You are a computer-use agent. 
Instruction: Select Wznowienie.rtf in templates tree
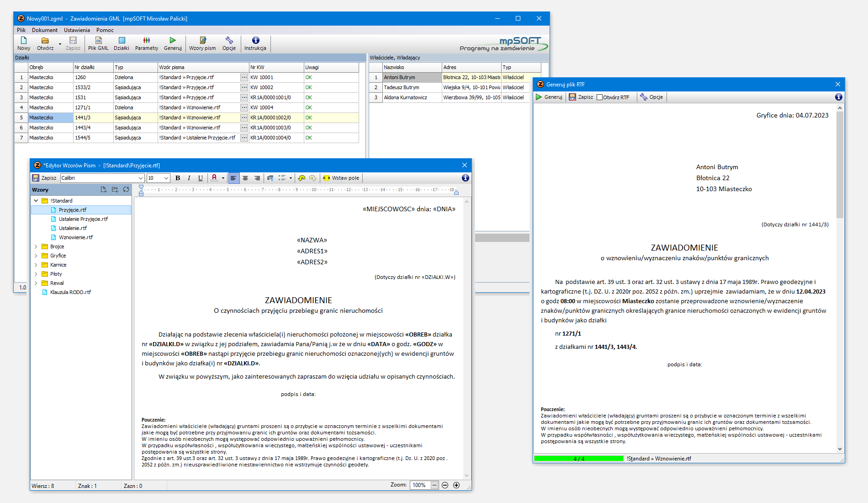tap(76, 237)
